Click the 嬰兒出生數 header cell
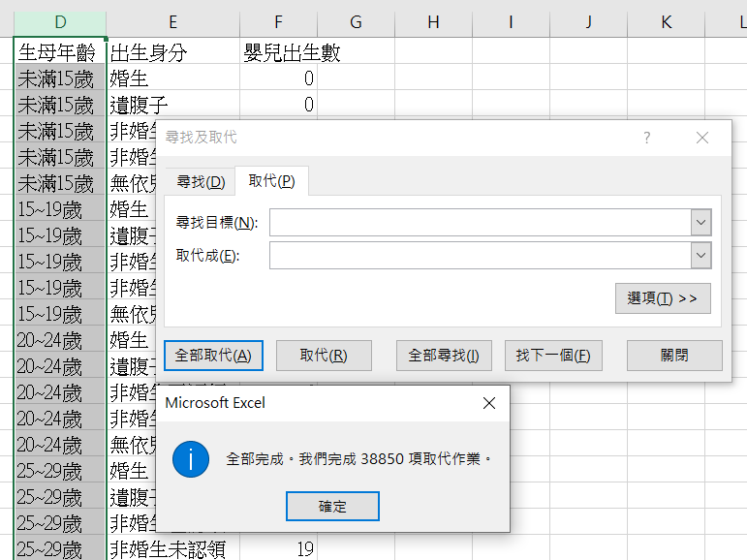The height and width of the screenshot is (560, 747). 278,51
